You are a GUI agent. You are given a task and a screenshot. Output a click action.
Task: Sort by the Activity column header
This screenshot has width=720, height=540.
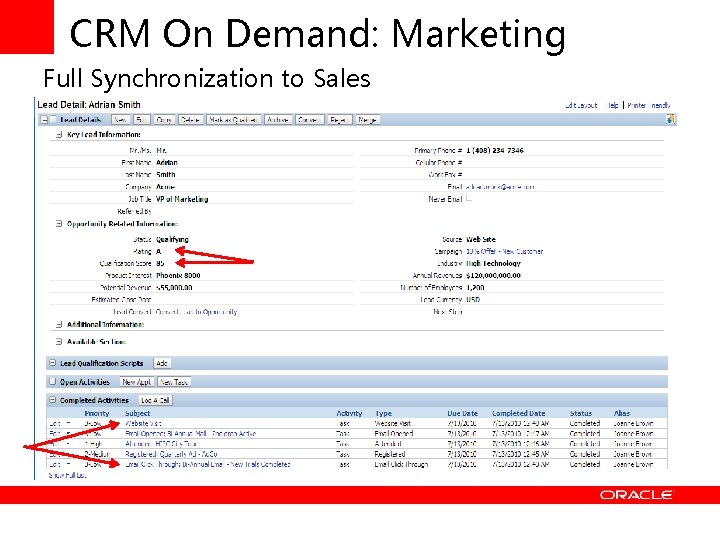pyautogui.click(x=349, y=413)
